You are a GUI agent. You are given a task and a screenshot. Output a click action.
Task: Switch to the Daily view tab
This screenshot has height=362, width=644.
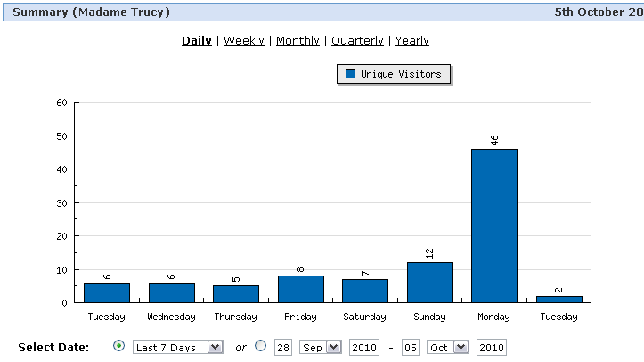197,41
